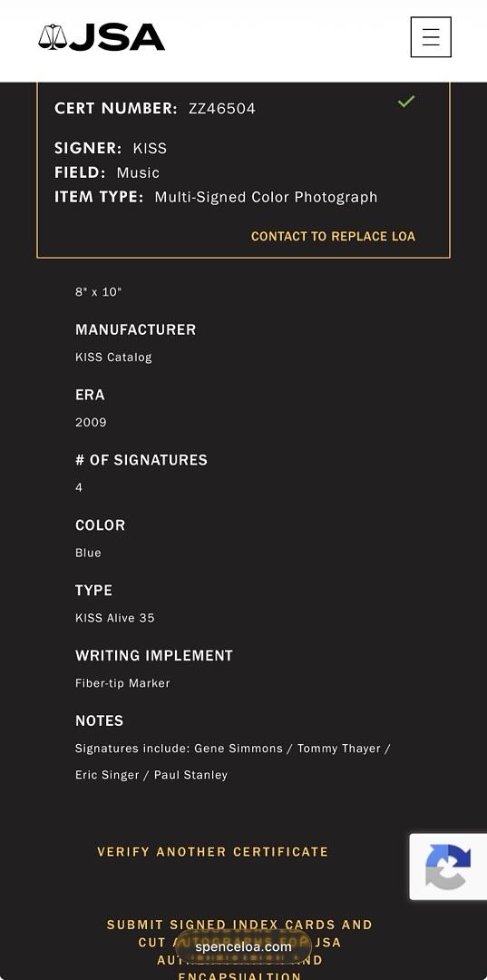Click the KISS Catalog value
Image resolution: width=487 pixels, height=980 pixels.
113,358
